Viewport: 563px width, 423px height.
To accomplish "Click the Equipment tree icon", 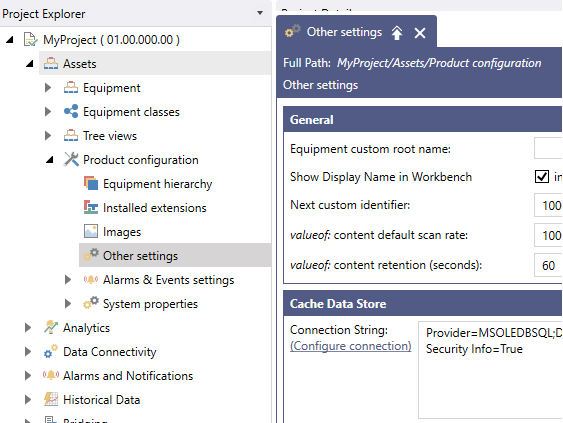I will coord(71,88).
